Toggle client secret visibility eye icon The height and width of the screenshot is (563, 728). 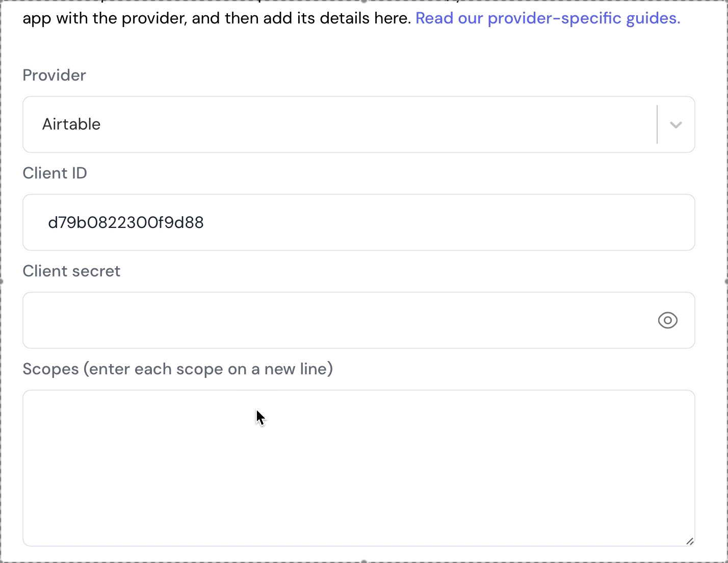tap(667, 320)
